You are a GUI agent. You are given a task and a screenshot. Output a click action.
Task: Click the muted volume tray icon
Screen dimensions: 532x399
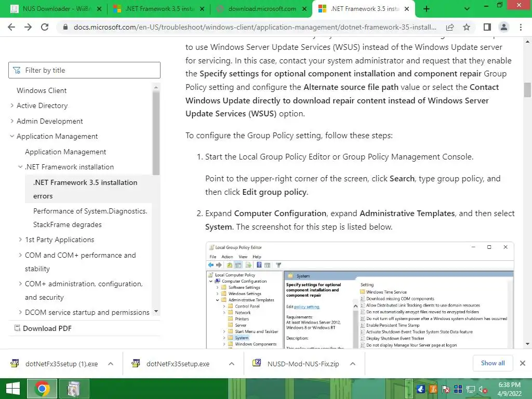[483, 390]
